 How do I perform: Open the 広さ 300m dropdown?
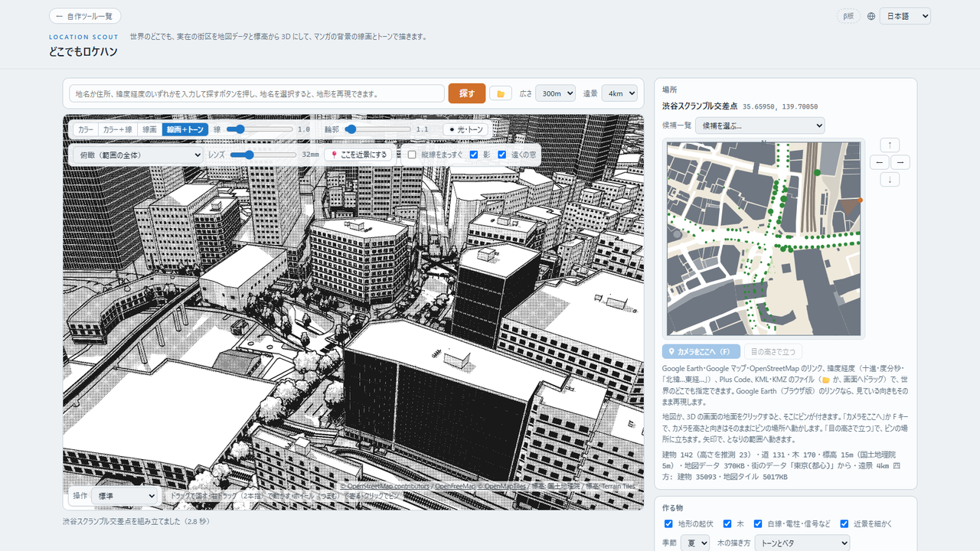tap(555, 93)
